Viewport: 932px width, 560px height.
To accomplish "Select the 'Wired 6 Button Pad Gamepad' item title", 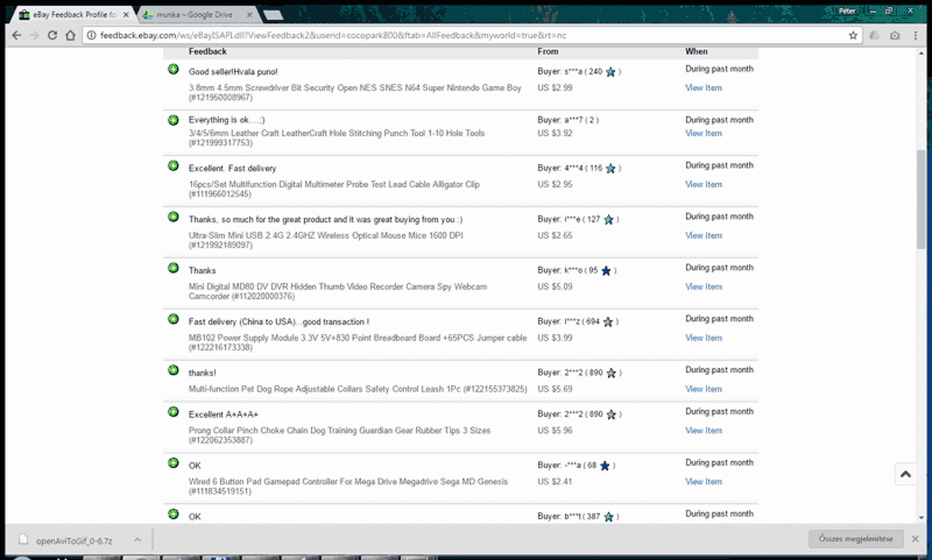I will tap(348, 486).
